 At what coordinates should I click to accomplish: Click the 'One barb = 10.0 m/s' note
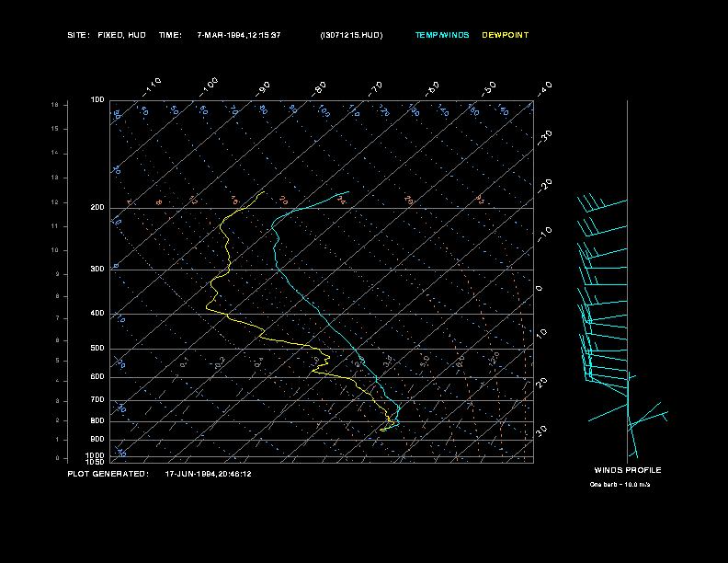tap(627, 484)
